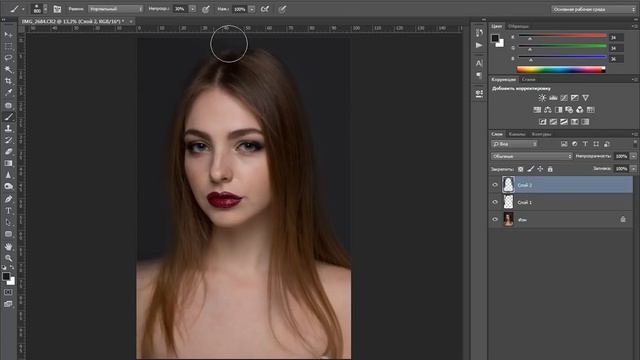Add a Brightness/Contrast adjustment
640x360 pixels.
click(542, 98)
